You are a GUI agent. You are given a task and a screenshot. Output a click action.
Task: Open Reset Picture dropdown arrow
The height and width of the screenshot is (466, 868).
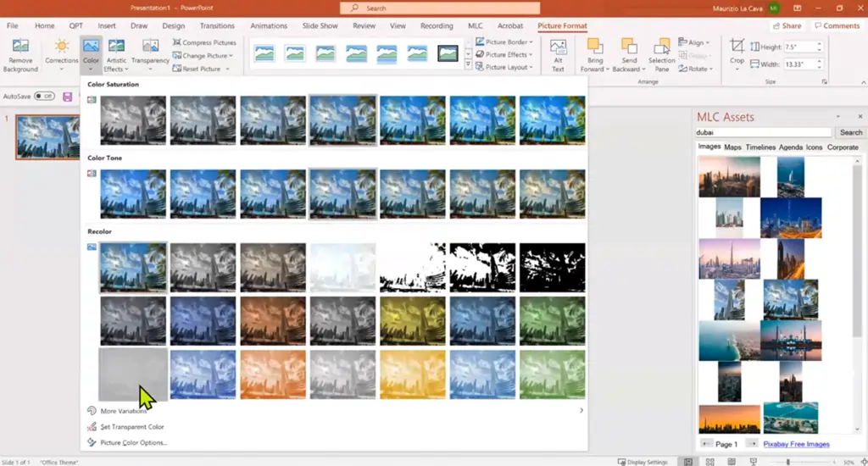[227, 69]
